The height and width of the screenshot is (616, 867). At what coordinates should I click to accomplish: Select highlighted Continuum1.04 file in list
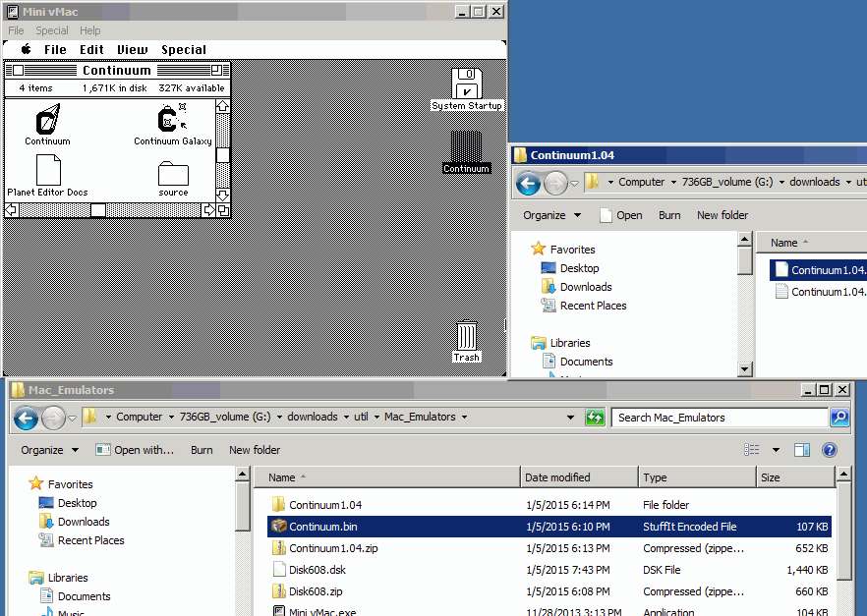[820, 269]
